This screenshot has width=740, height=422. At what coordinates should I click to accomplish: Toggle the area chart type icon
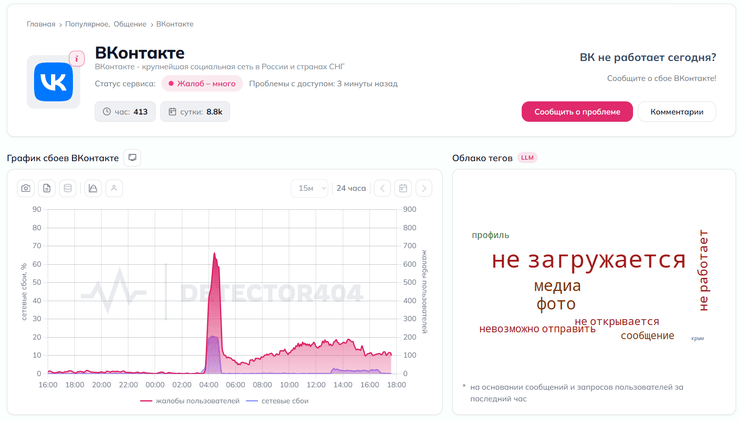[93, 188]
